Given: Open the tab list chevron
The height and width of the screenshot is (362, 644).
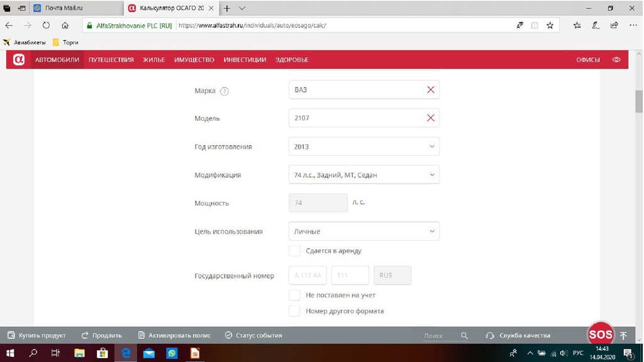Looking at the screenshot, I should click(x=242, y=8).
